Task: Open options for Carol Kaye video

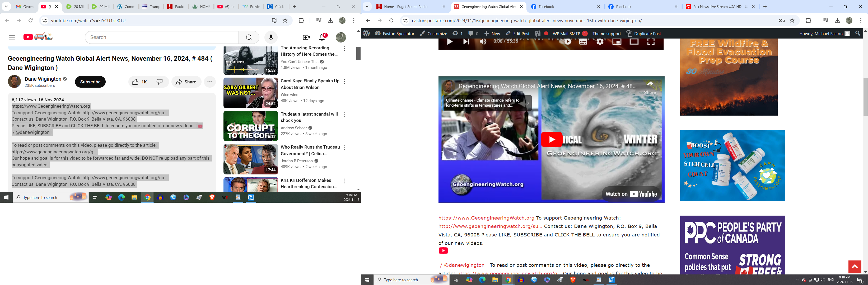Action: coord(344,82)
